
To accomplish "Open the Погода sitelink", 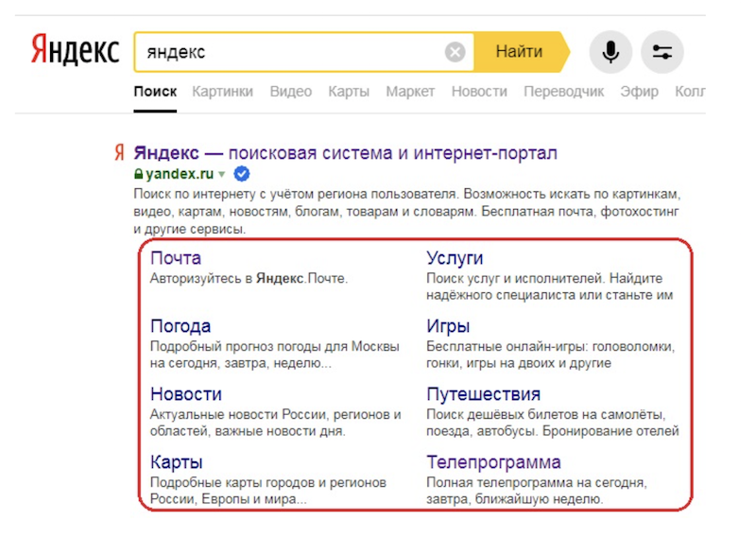I will tap(180, 326).
